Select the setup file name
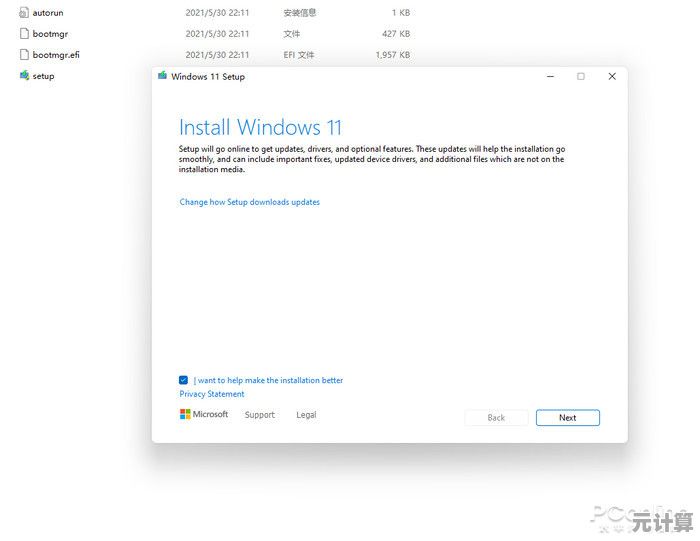The height and width of the screenshot is (541, 700). click(43, 76)
